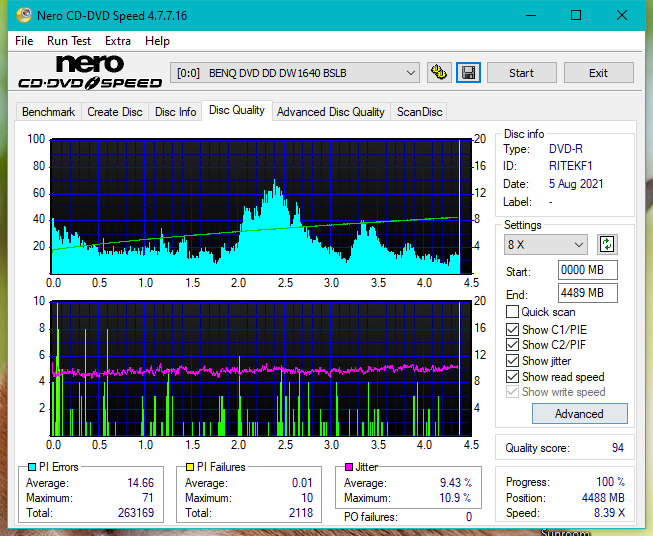Close the Nero CD-DVD Speed window
The width and height of the screenshot is (653, 536).
pos(622,15)
